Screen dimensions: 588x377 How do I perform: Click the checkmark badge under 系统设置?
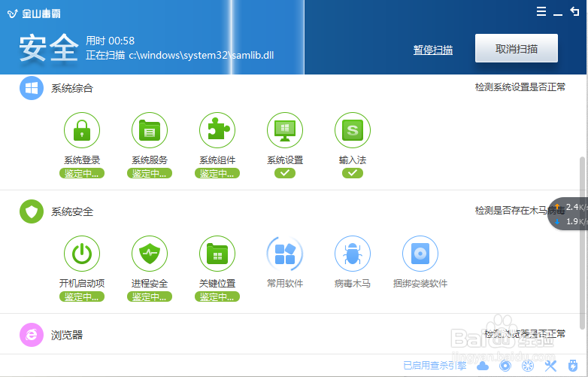point(285,173)
